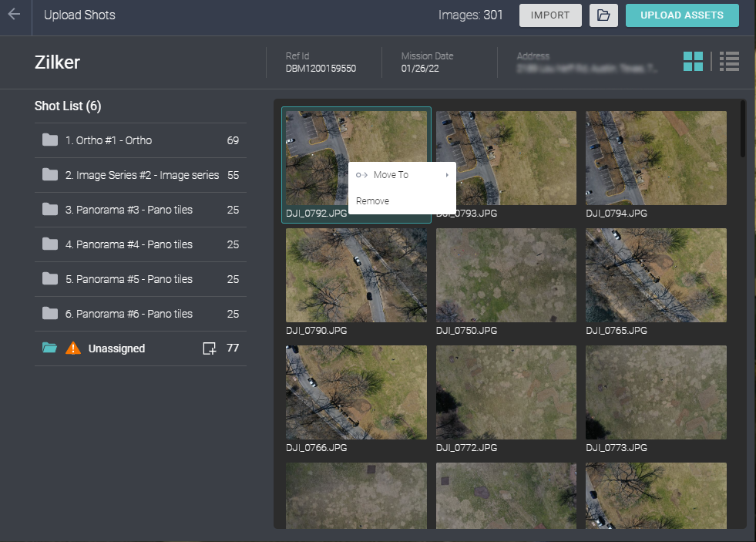Screen dimensions: 756x542
Task: Select the Unassigned label
Action: click(116, 348)
